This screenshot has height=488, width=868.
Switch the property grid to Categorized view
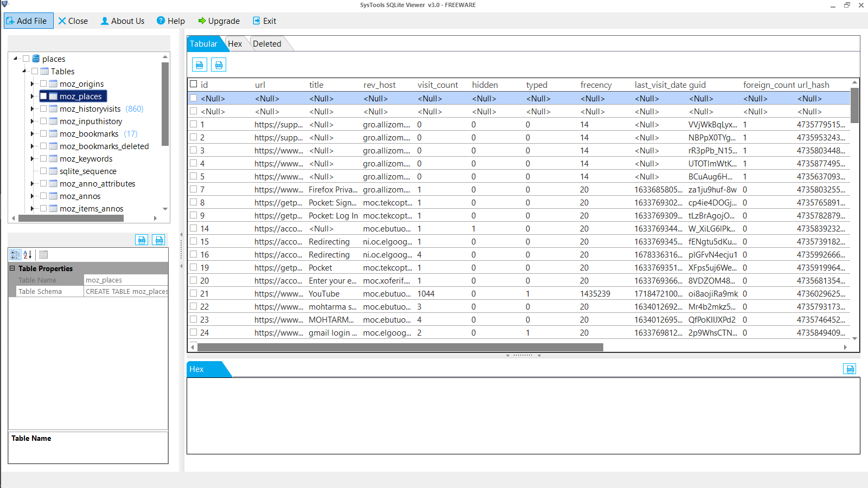tap(15, 255)
